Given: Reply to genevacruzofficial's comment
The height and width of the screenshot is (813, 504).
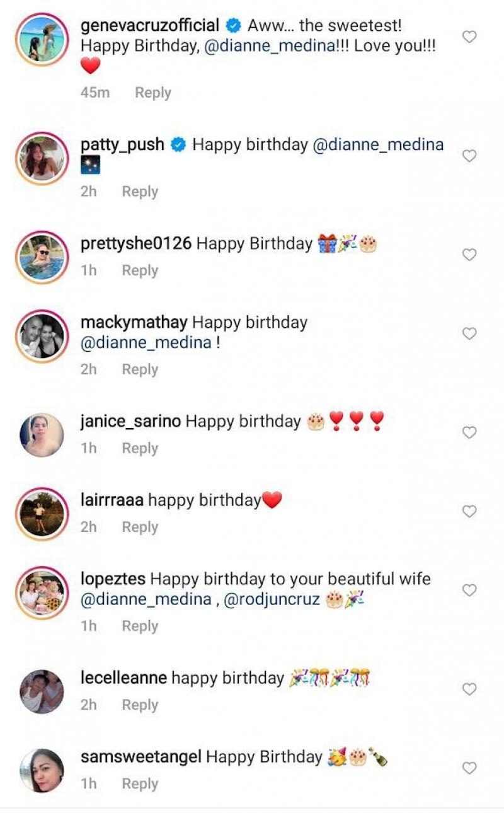Looking at the screenshot, I should pos(152,93).
